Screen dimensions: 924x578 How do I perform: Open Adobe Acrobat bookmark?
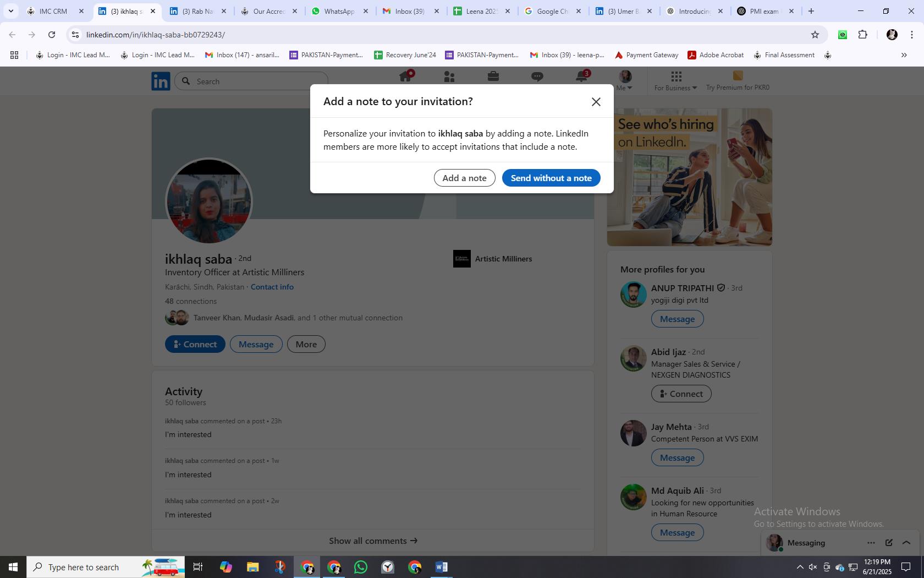pos(716,55)
